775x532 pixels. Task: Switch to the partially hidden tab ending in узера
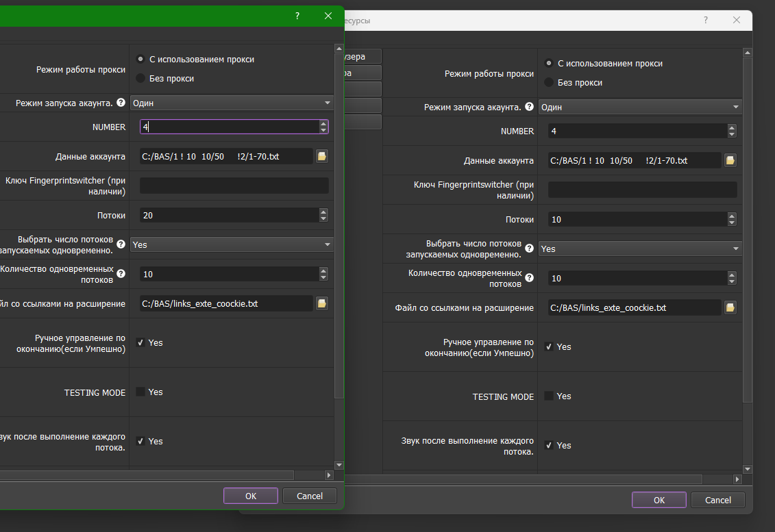tap(362, 56)
